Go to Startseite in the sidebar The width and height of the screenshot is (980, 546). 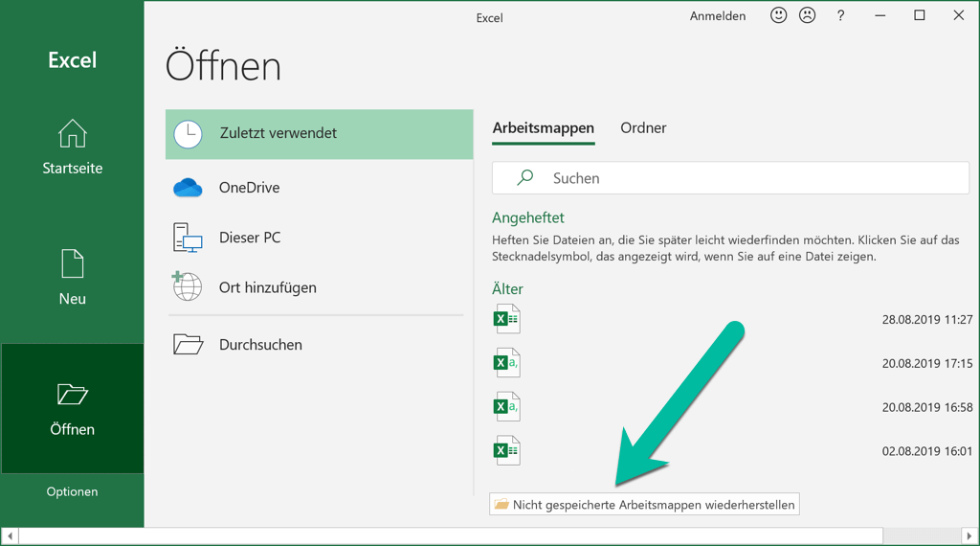tap(72, 148)
